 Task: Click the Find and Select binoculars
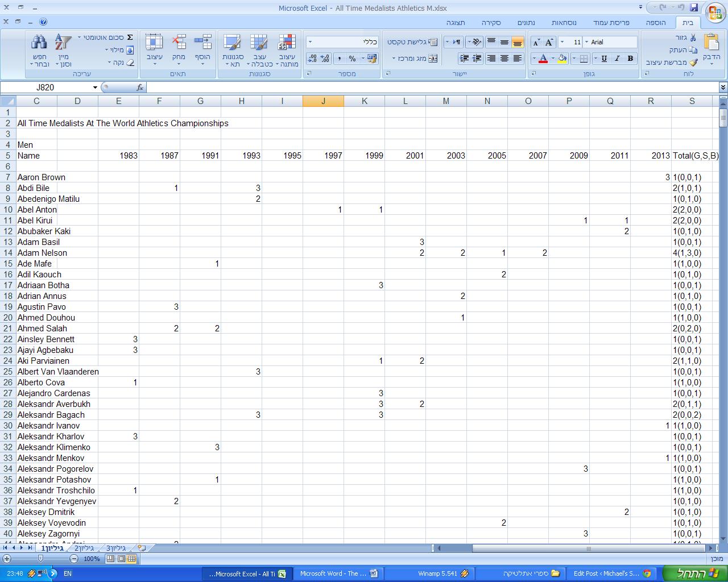39,51
